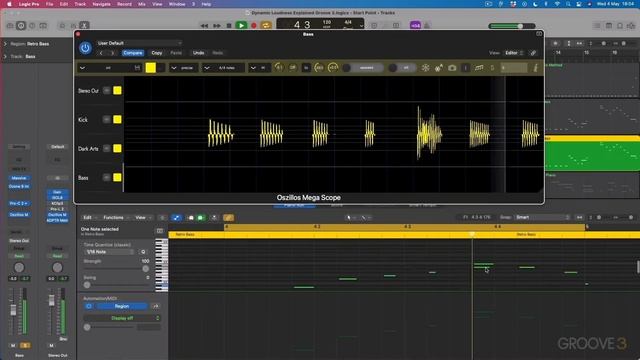Toggle the Inspector button in control bar
Screen dimensions: 640x360
pos(21,26)
